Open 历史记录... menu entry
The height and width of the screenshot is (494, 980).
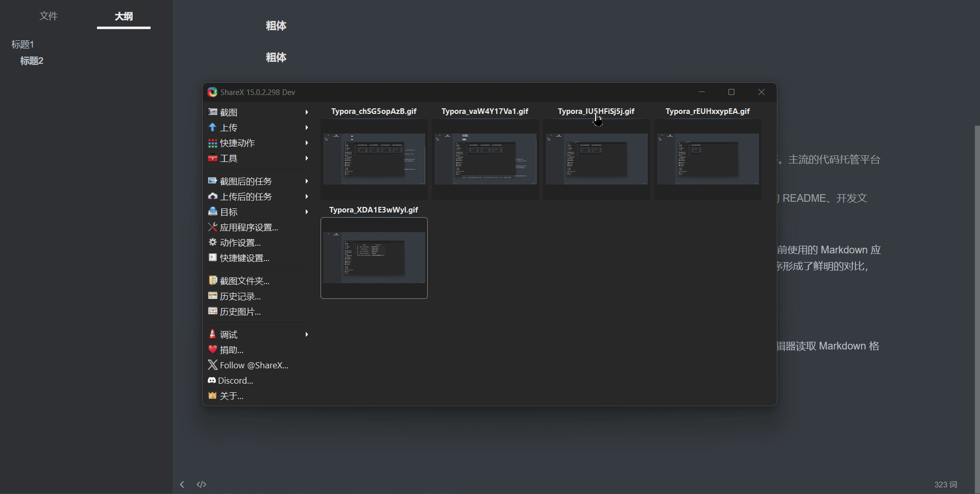pos(259,296)
